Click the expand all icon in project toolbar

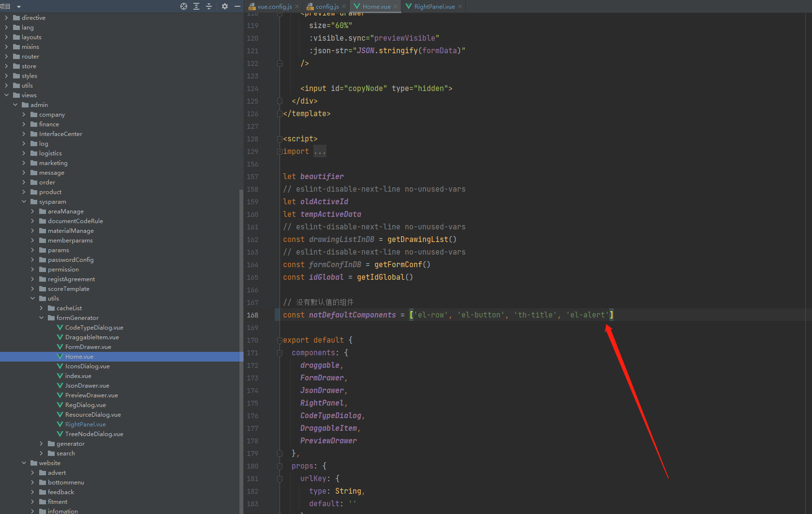pyautogui.click(x=196, y=6)
